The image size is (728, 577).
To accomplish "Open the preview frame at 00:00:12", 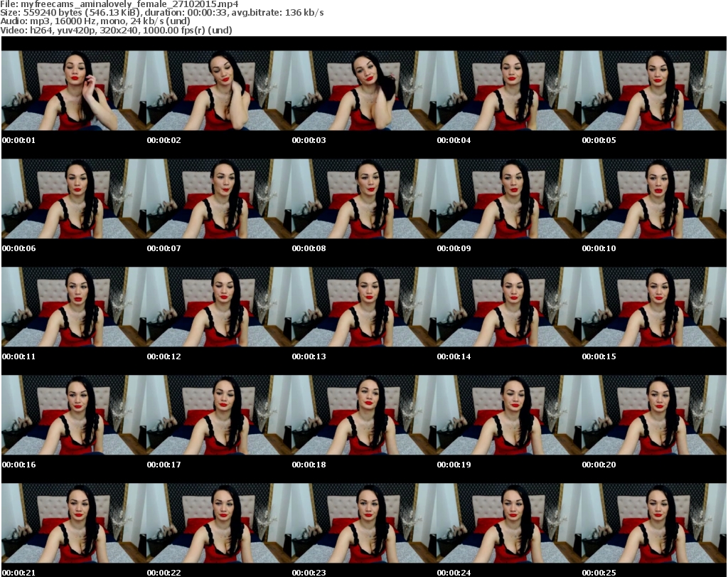I will click(x=219, y=307).
